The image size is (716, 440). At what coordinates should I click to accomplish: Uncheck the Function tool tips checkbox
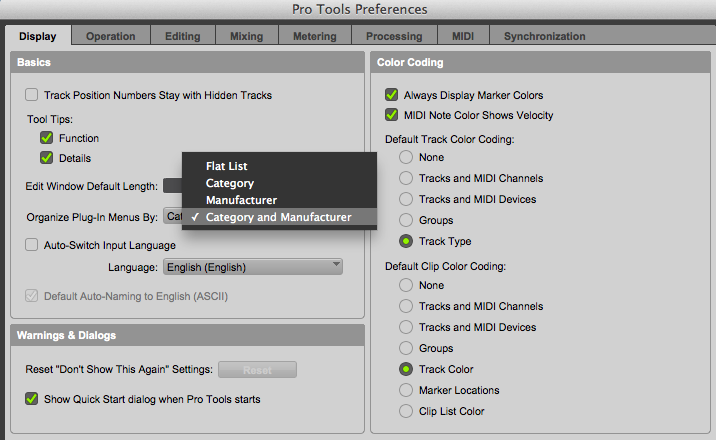point(47,137)
